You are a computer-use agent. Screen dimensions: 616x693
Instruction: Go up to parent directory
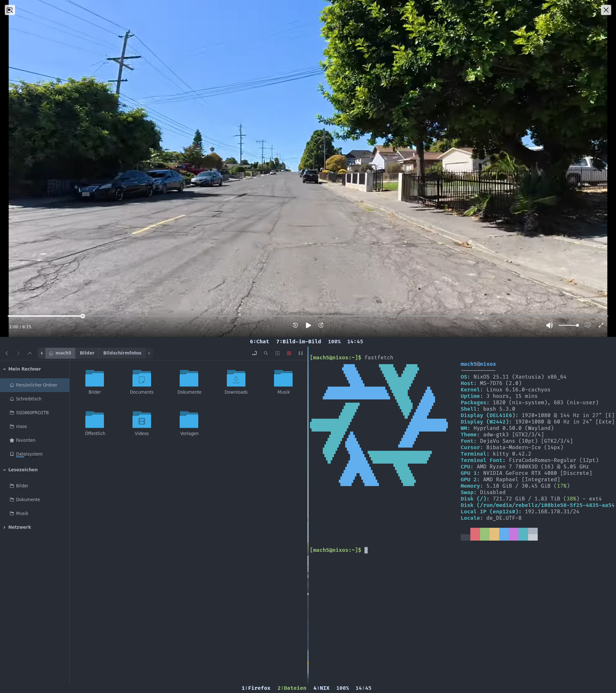[x=30, y=353]
